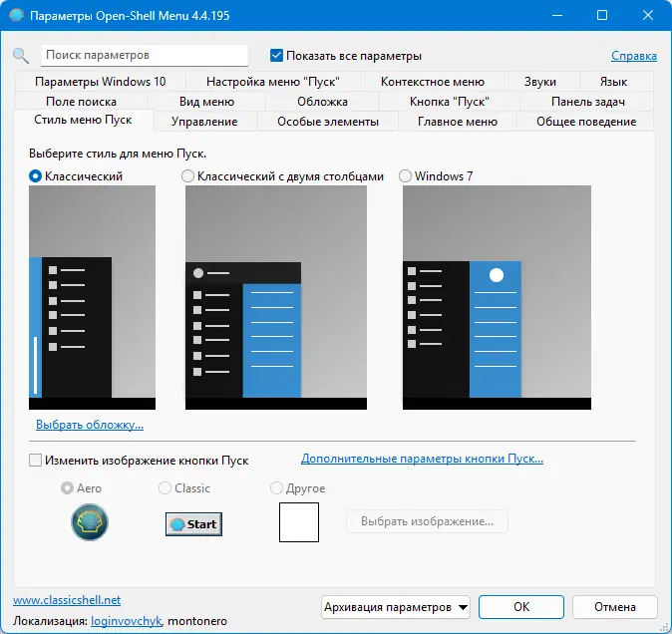
Task: Click the "Поиск параметров" search field
Action: (145, 55)
